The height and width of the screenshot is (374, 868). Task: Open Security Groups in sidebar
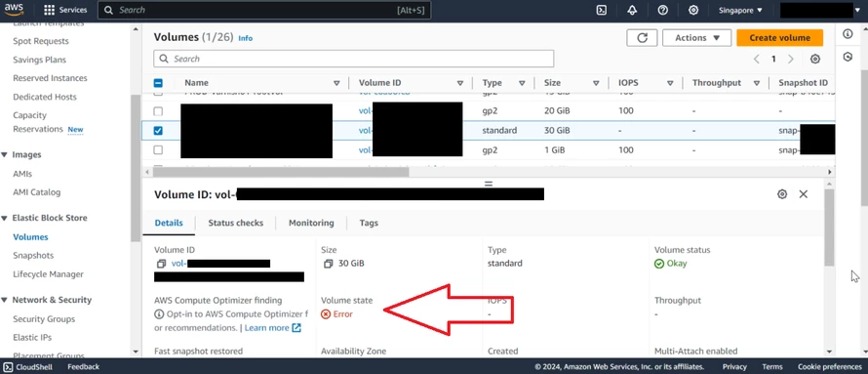click(44, 319)
